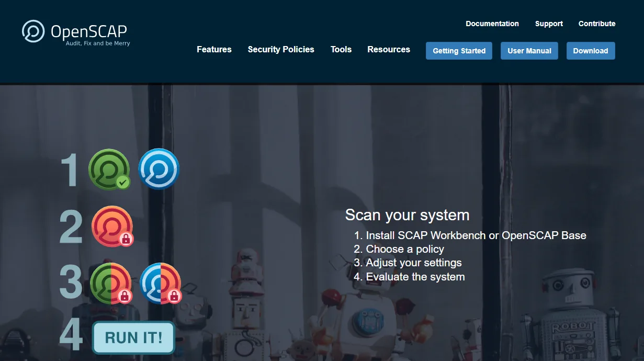Click the blue OpenSCAP icon beside step 1
Screen dimensions: 644x361
(x=159, y=169)
